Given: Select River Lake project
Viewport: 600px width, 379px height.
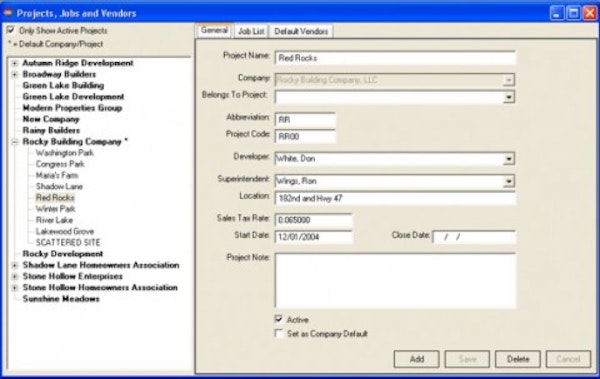Looking at the screenshot, I should (x=54, y=220).
